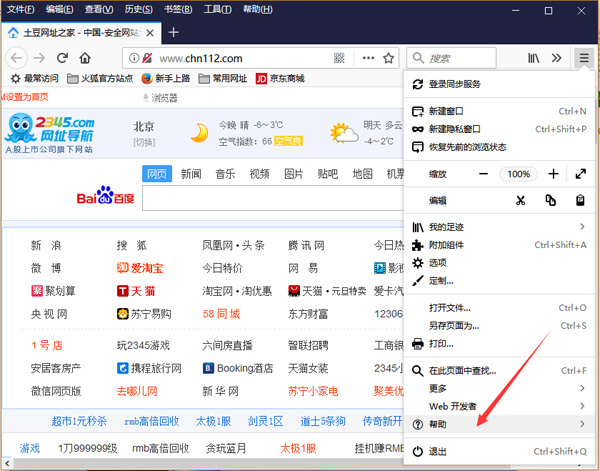Open 附加组件 from menu
The width and height of the screenshot is (600, 471).
click(499, 245)
